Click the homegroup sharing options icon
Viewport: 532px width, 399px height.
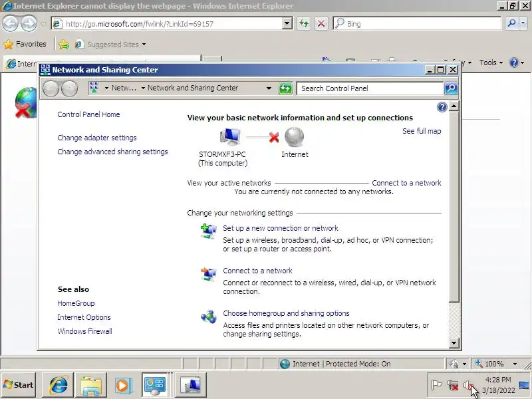click(208, 317)
